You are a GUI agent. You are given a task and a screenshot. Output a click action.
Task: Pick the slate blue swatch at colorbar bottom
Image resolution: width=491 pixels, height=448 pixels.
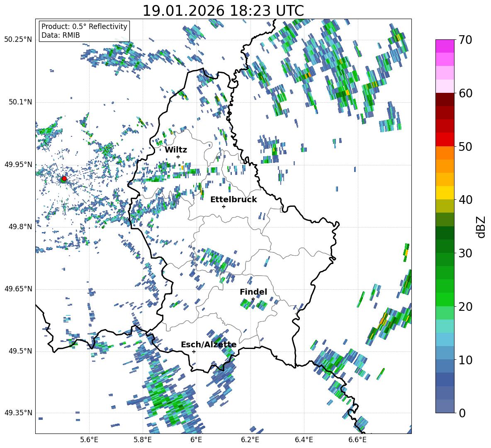point(445,406)
